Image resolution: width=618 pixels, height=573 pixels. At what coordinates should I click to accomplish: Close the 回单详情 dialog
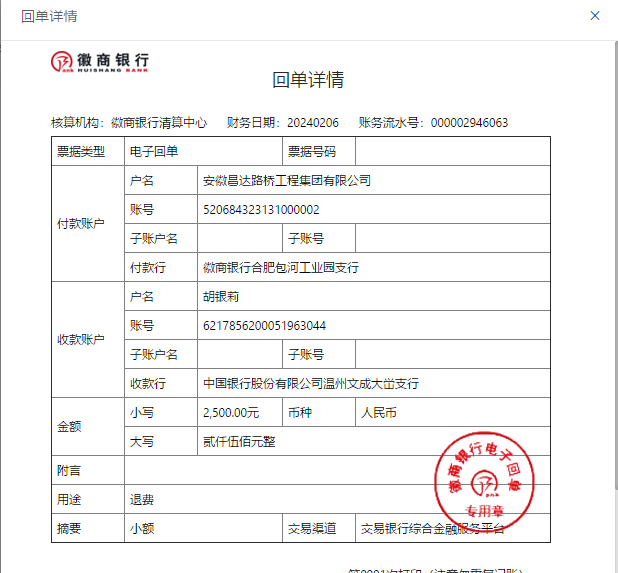(x=595, y=16)
